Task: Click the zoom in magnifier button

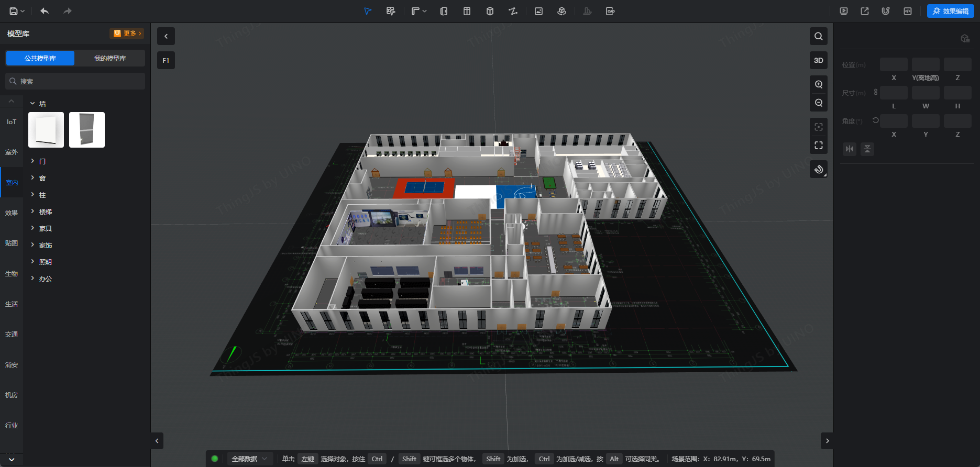Action: click(x=819, y=84)
